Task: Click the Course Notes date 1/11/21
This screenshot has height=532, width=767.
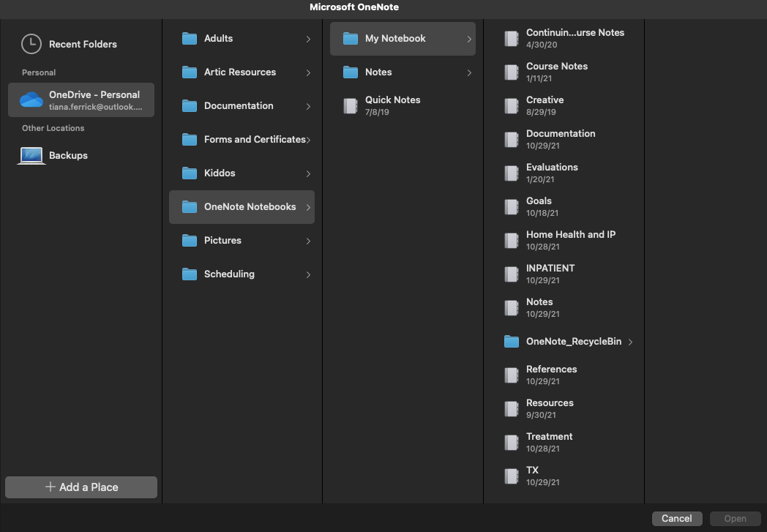Action: (x=539, y=78)
